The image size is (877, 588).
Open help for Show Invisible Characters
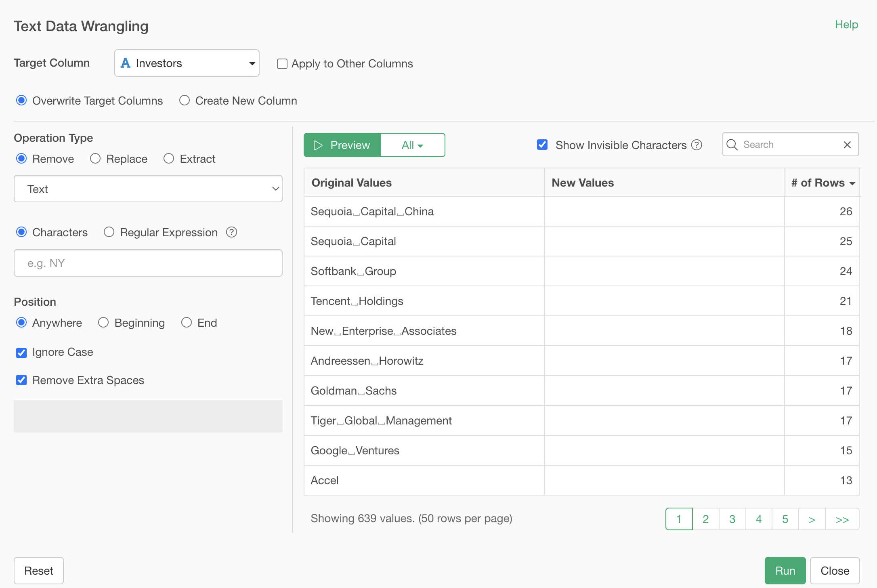pyautogui.click(x=697, y=145)
